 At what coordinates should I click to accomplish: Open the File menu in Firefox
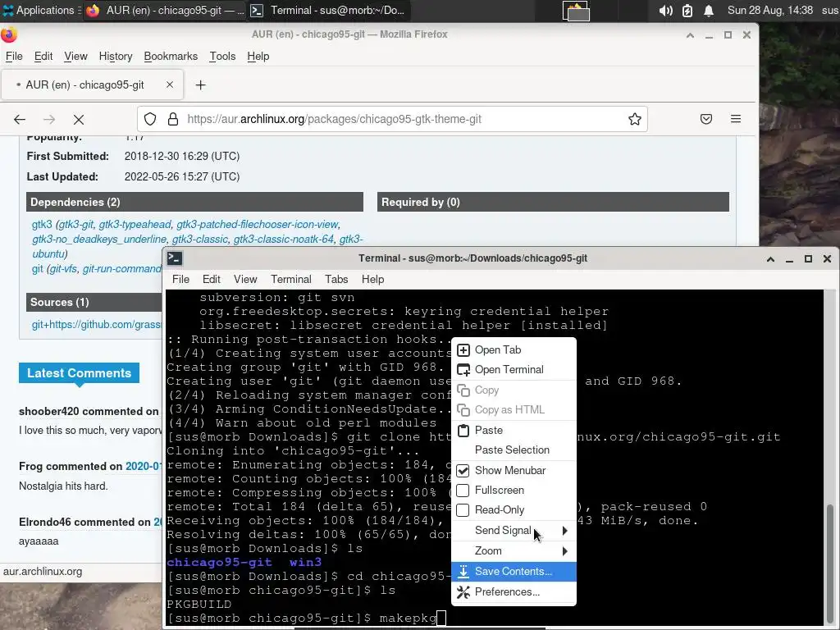pyautogui.click(x=14, y=57)
